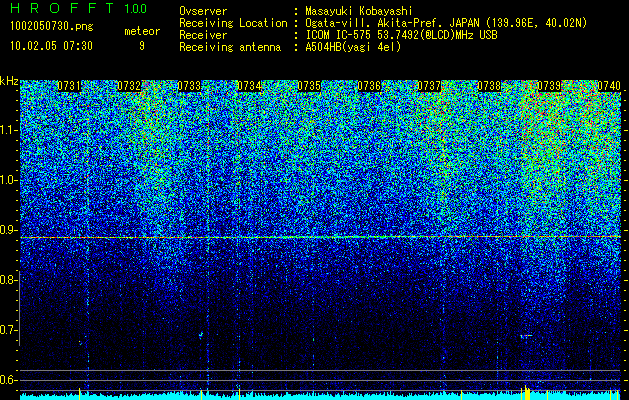This screenshot has width=629, height=400.
Task: Click the observer name Masayuki Kobayashi
Action: pos(358,11)
